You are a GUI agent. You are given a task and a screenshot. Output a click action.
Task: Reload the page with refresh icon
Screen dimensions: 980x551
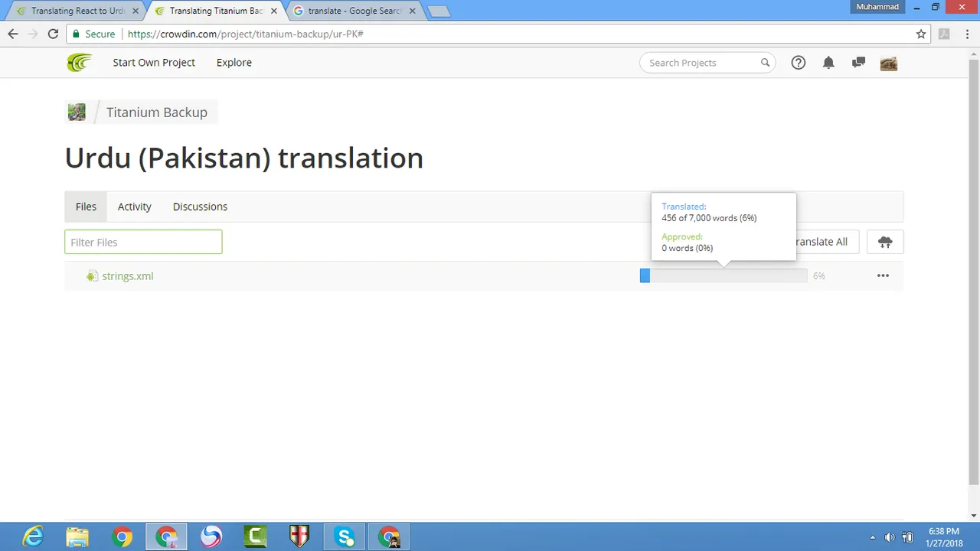coord(53,34)
